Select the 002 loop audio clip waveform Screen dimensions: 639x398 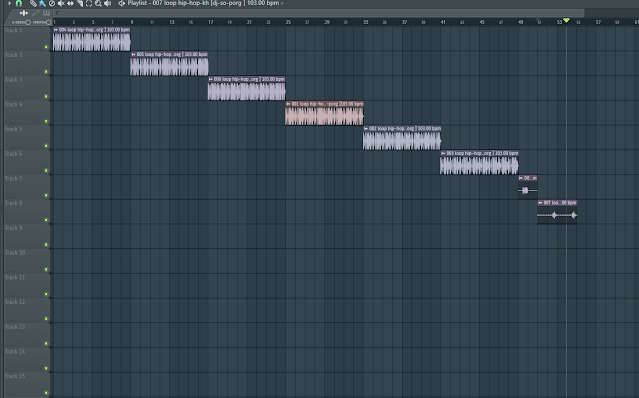[x=402, y=141]
